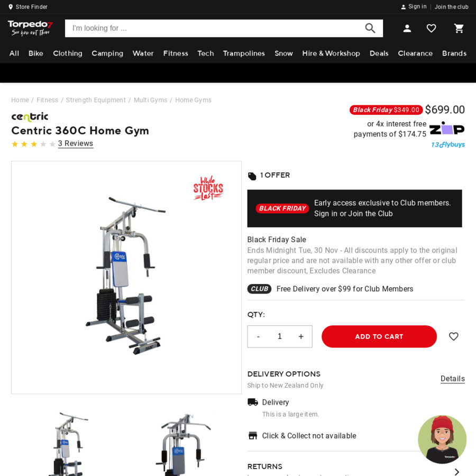Click the Zip payment logo

(x=447, y=128)
